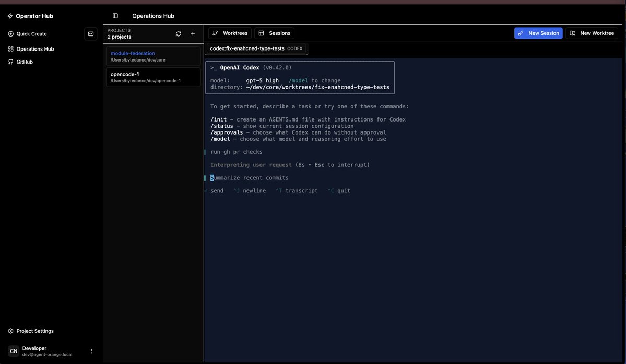This screenshot has width=626, height=364.
Task: Open Quick Create from the sidebar
Action: click(x=28, y=34)
